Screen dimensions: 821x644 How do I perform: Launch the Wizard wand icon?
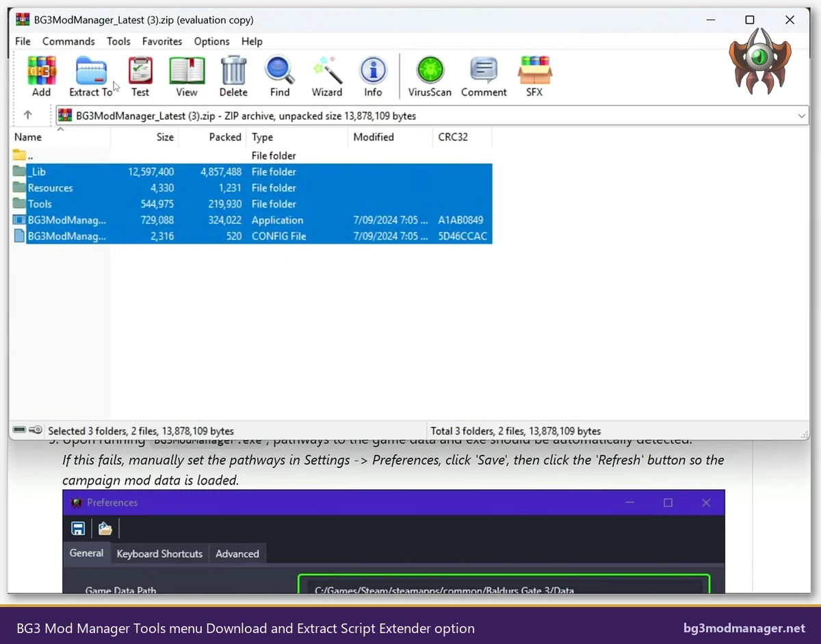327,70
